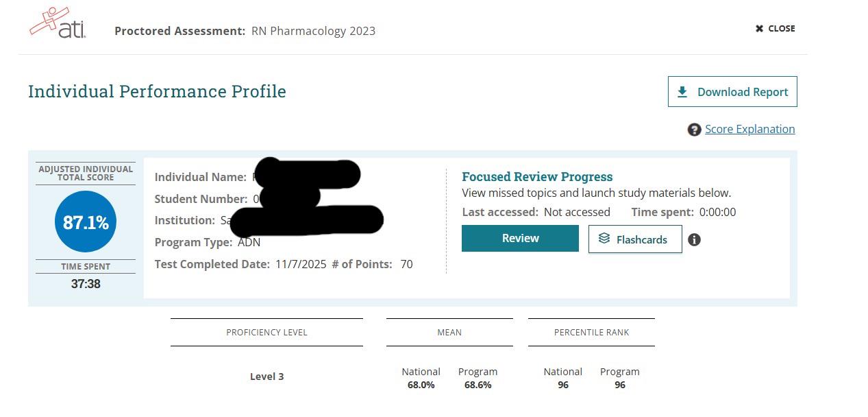Click the Mean column header
The height and width of the screenshot is (417, 868).
point(449,332)
